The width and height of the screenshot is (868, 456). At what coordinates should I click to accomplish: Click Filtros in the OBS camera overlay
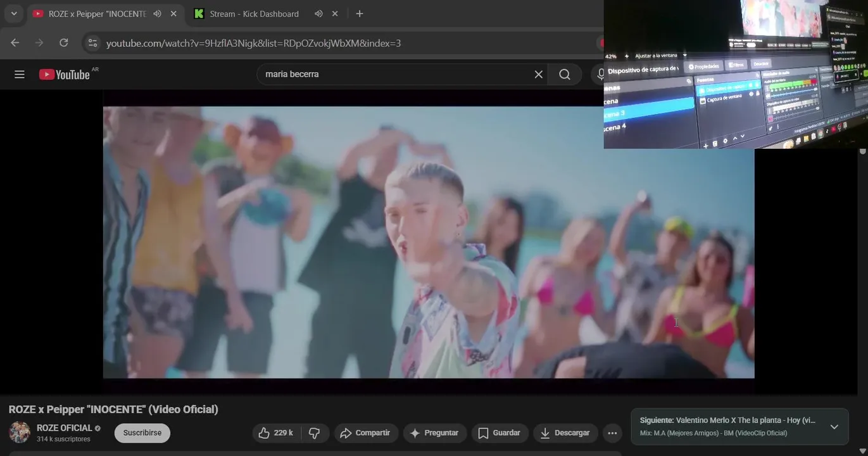(736, 65)
